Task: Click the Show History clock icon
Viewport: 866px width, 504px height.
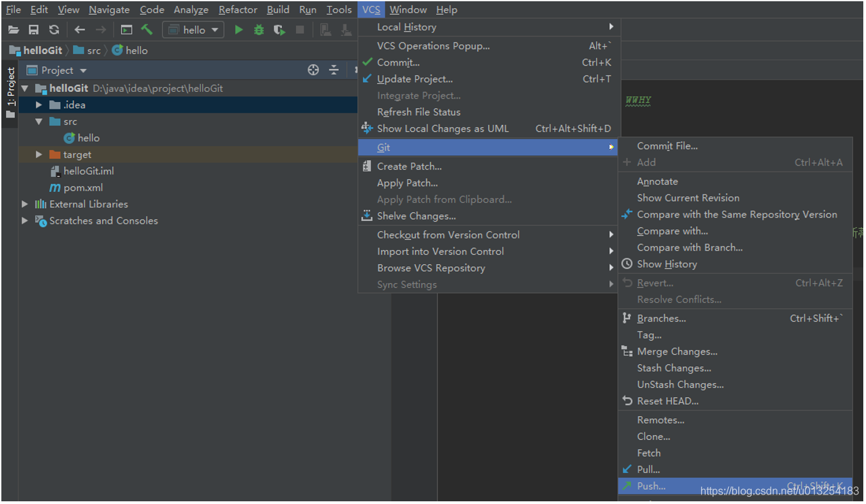Action: point(627,264)
